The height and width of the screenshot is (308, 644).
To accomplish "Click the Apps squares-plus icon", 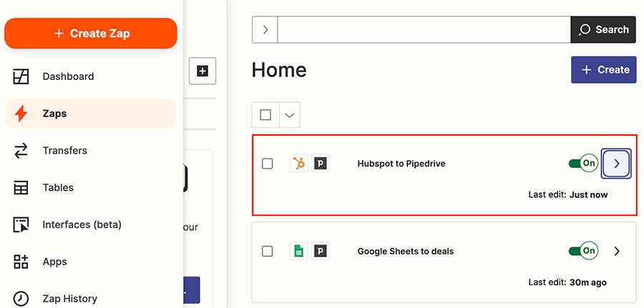I will coord(21,262).
